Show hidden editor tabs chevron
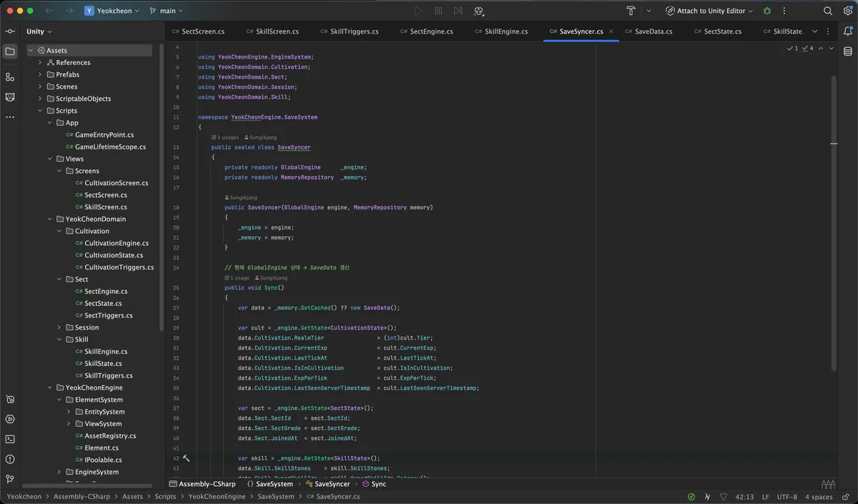 tap(815, 31)
